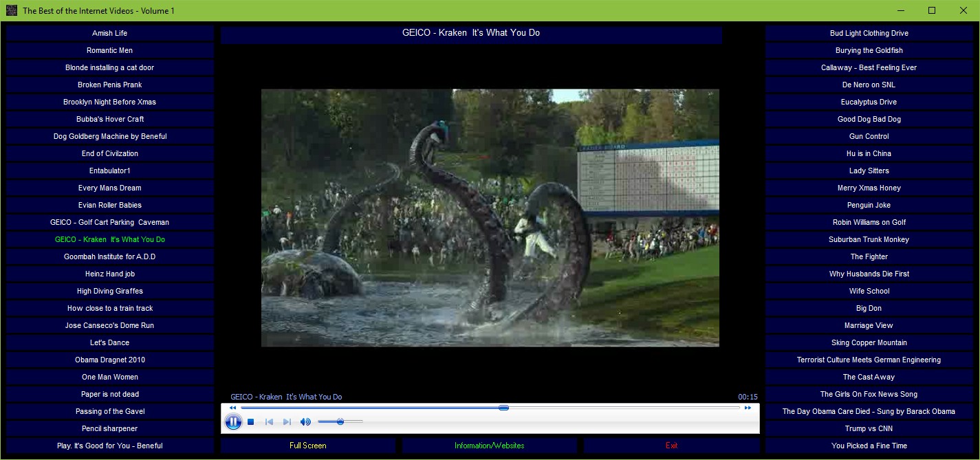Image resolution: width=980 pixels, height=460 pixels.
Task: Select Robin Williams on Golf
Action: pyautogui.click(x=869, y=222)
